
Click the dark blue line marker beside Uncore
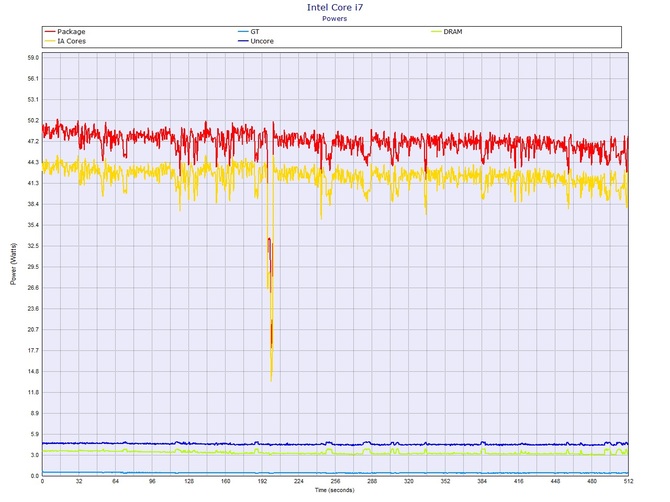pyautogui.click(x=243, y=41)
